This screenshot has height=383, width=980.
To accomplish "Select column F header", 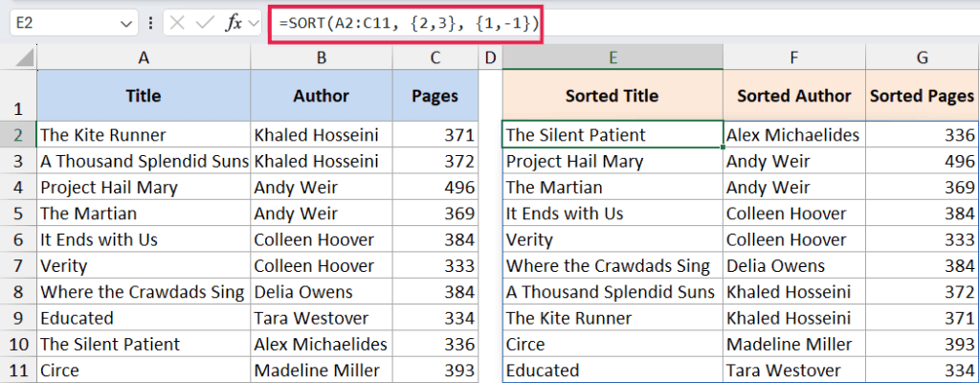I will pos(794,57).
